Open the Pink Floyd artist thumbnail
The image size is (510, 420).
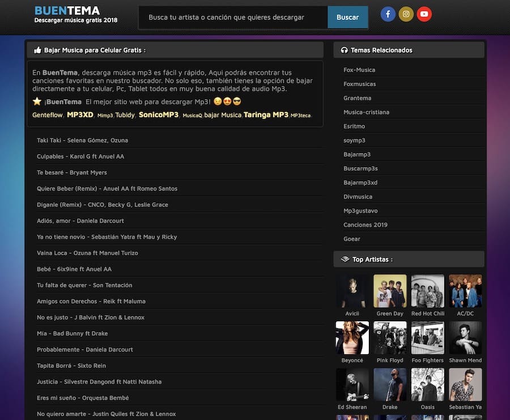click(390, 338)
